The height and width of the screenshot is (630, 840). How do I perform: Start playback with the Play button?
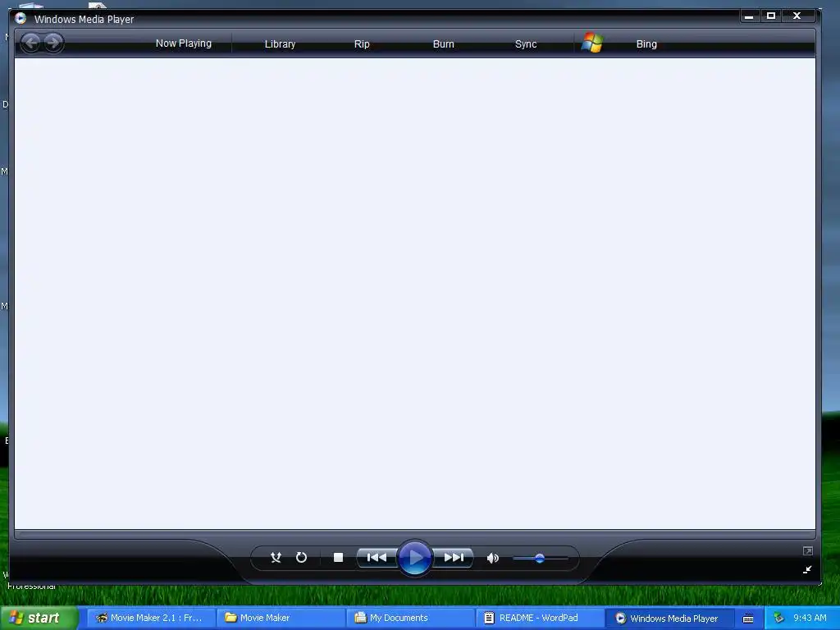coord(414,558)
